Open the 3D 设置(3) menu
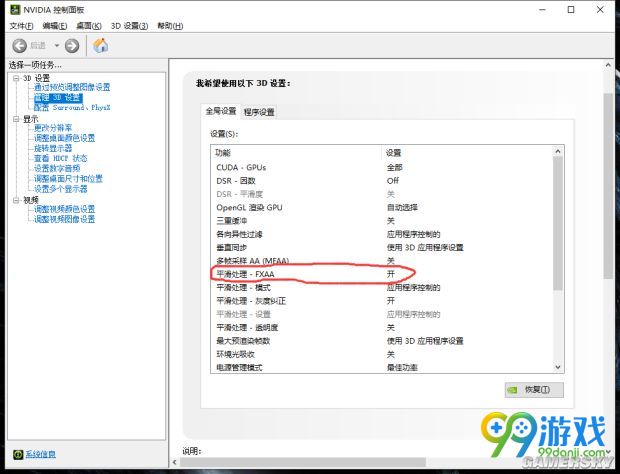This screenshot has width=620, height=474. pos(129,26)
